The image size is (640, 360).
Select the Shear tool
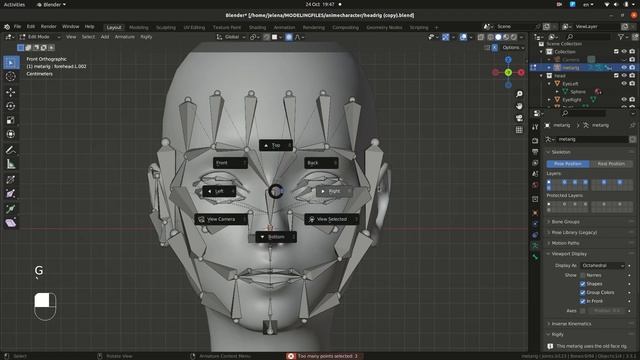[11, 223]
